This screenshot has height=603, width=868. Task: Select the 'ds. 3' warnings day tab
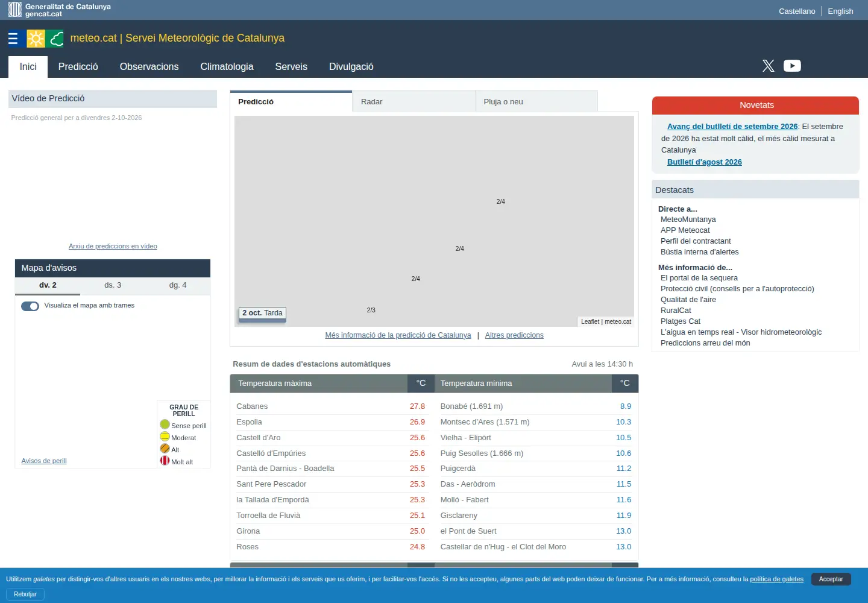coord(113,285)
